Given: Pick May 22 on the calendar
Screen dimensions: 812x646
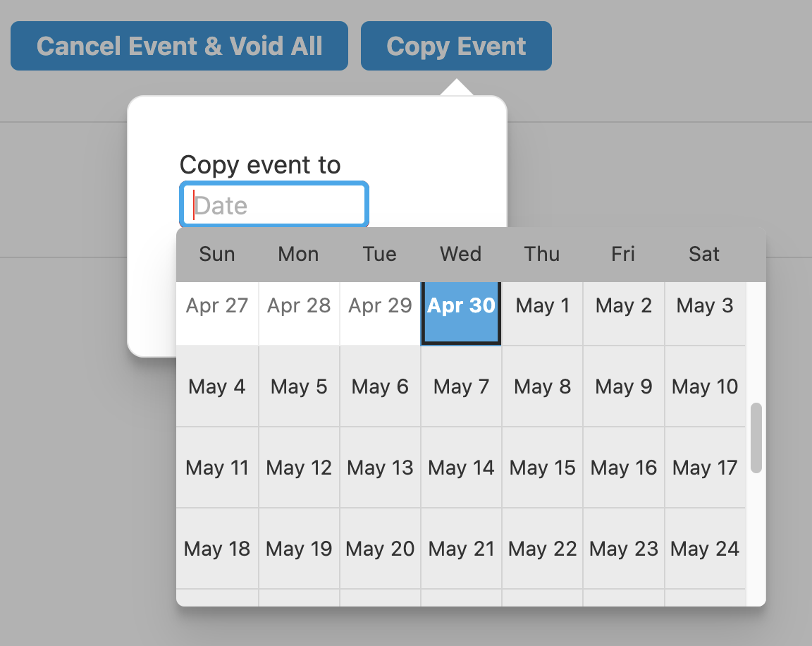Looking at the screenshot, I should tap(542, 549).
